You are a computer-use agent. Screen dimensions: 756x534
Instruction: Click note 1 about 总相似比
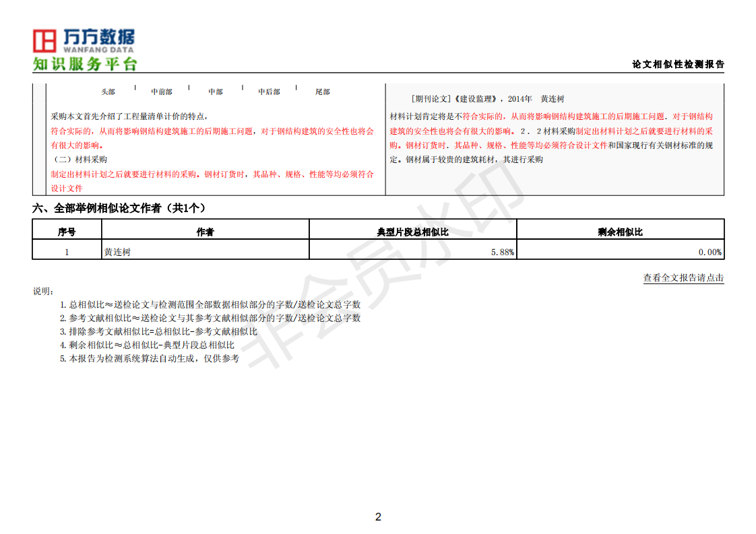point(210,304)
